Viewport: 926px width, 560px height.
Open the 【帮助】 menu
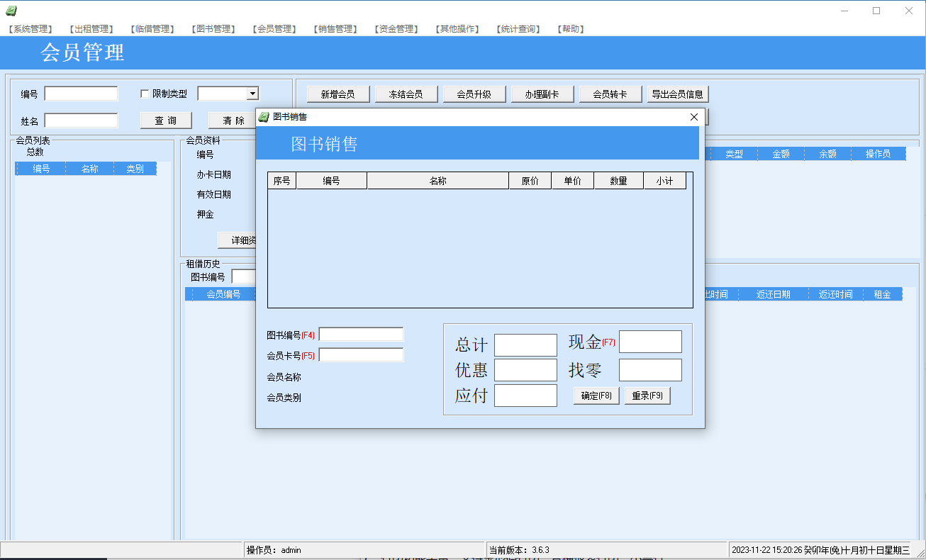tap(571, 29)
